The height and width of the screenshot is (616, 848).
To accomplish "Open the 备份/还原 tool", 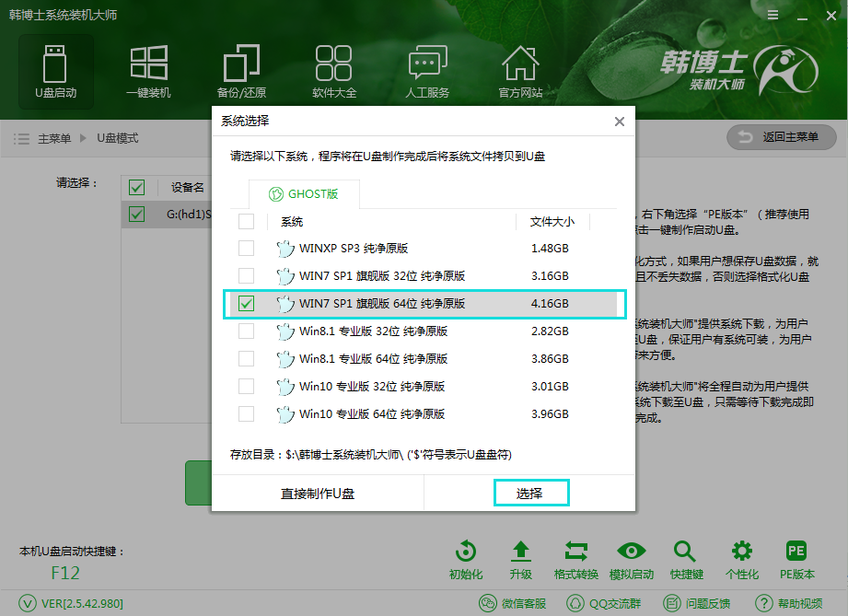I will 241,70.
